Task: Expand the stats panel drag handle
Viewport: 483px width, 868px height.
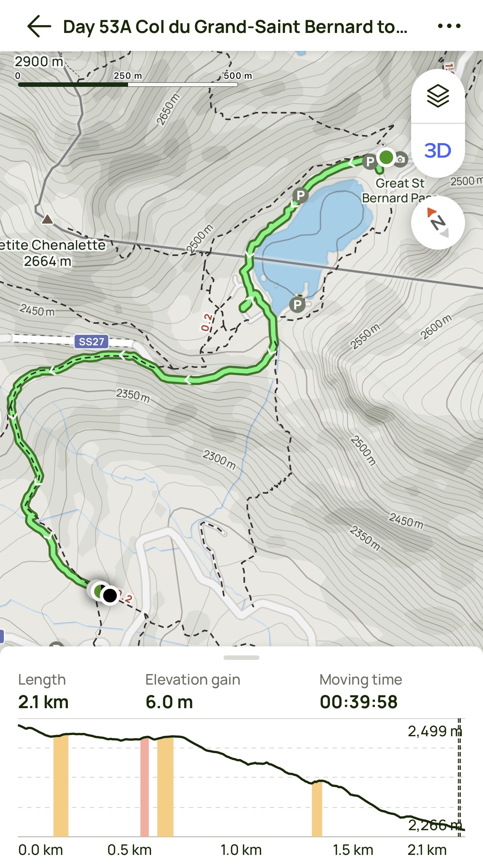Action: coord(241,658)
